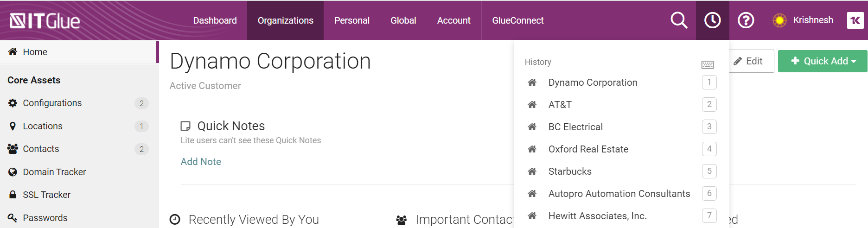The image size is (868, 228).
Task: Click shortcut key 4 beside Oxford Real Estate
Action: (709, 149)
